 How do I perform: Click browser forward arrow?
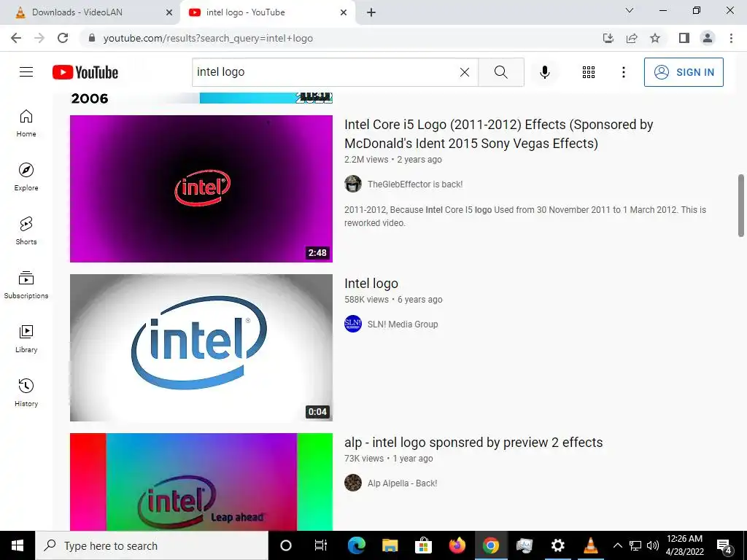coord(39,38)
